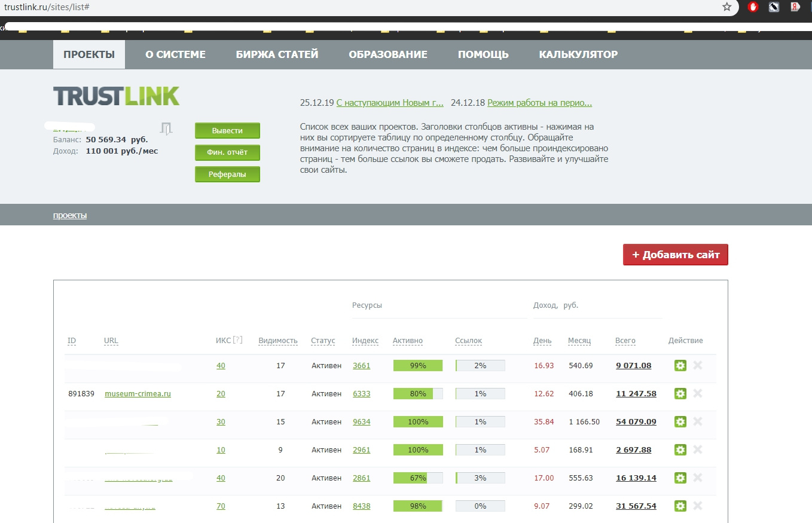Viewport: 812px width, 523px height.
Task: Open settings gear for the 16 139.14 row
Action: click(680, 478)
